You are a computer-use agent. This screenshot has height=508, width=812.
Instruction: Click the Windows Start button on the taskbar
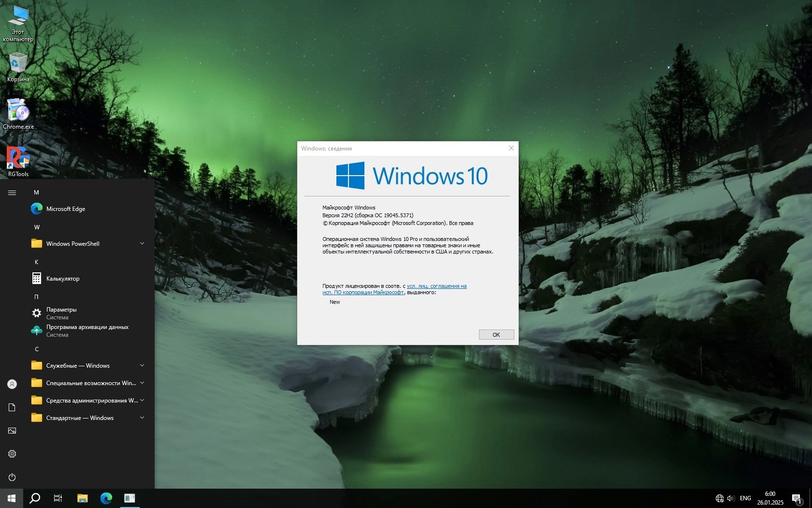(12, 498)
